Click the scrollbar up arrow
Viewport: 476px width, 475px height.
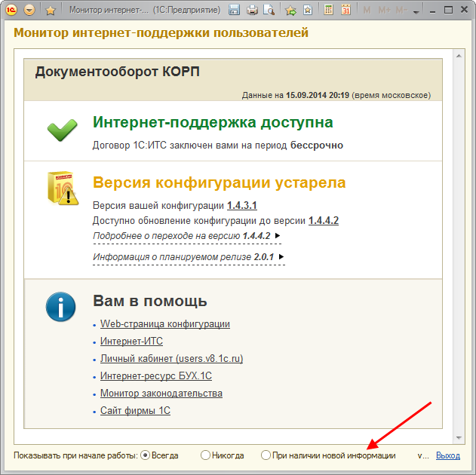coord(459,56)
